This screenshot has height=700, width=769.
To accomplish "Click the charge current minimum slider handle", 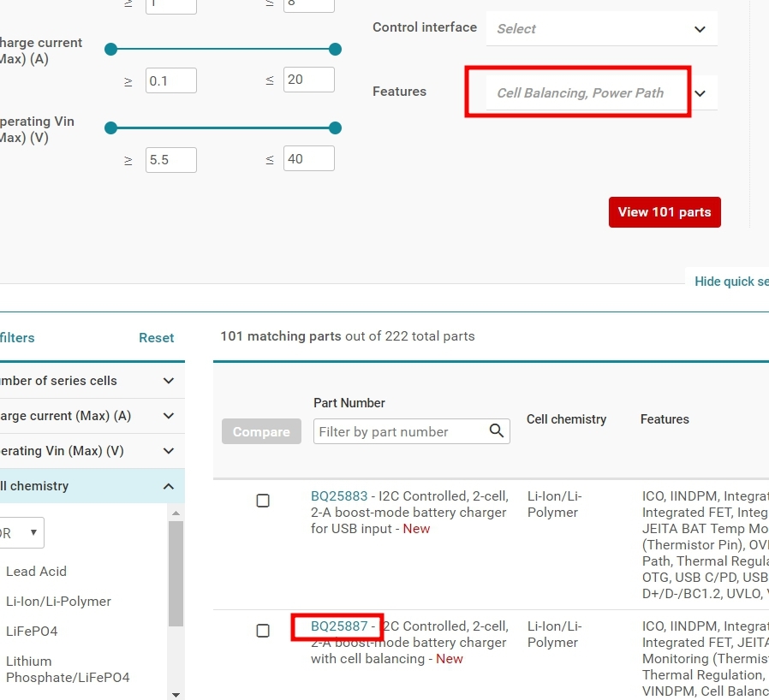I will point(110,49).
